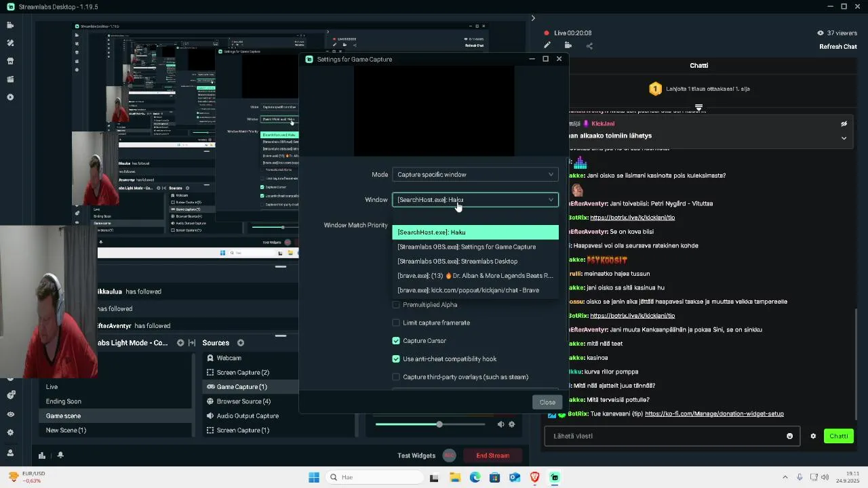Image resolution: width=868 pixels, height=488 pixels.
Task: Close the Game Capture settings dialog
Action: pyautogui.click(x=547, y=403)
